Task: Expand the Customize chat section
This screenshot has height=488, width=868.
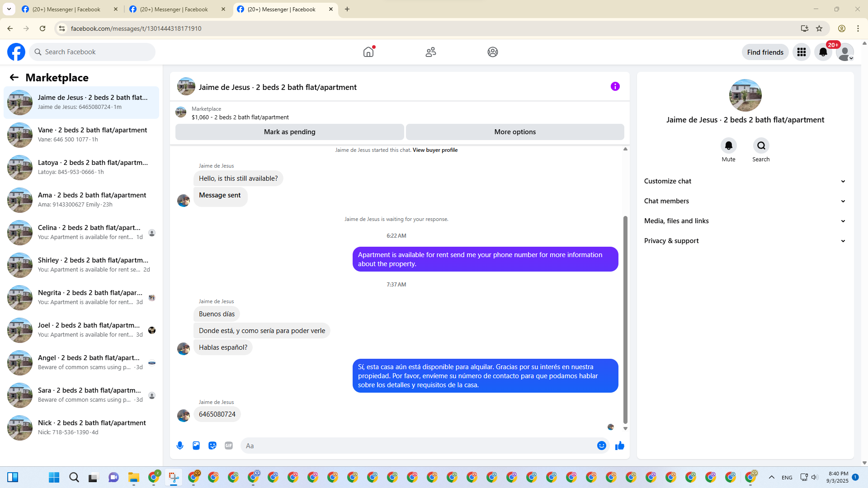Action: 745,181
